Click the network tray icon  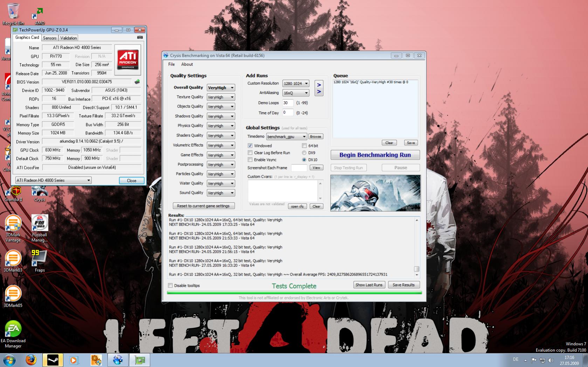pyautogui.click(x=542, y=360)
